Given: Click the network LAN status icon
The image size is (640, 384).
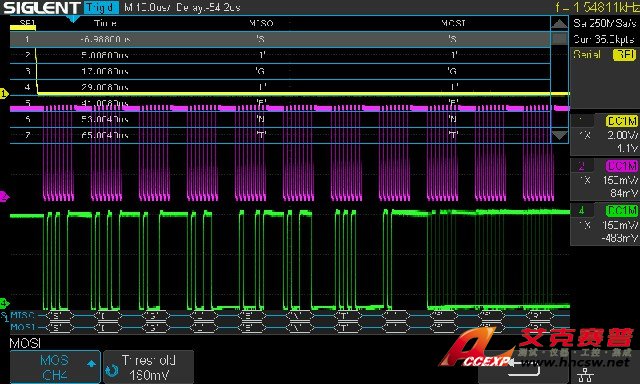Looking at the screenshot, I should (585, 374).
